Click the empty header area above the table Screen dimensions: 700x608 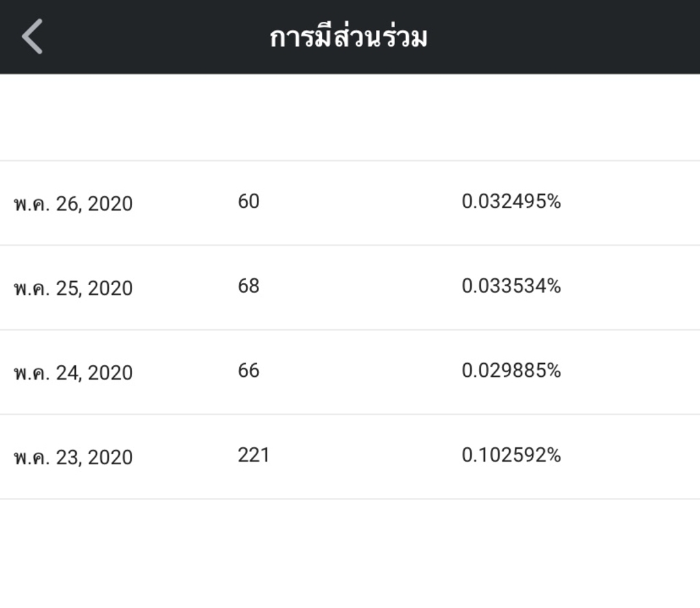point(350,117)
